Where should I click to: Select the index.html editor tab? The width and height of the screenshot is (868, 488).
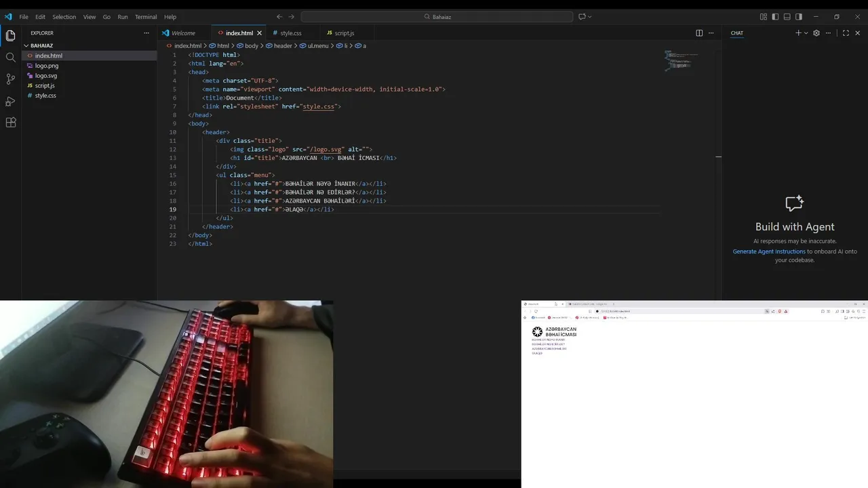click(x=239, y=33)
